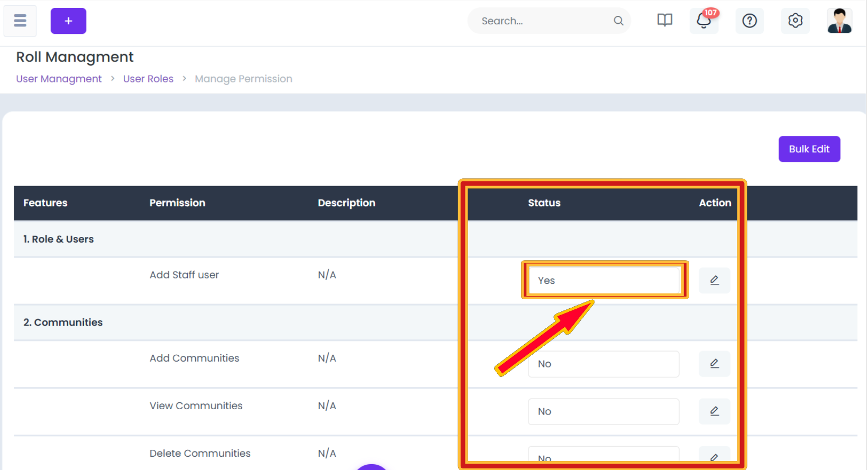Click the search magnifier icon
868x470 pixels.
tap(618, 21)
